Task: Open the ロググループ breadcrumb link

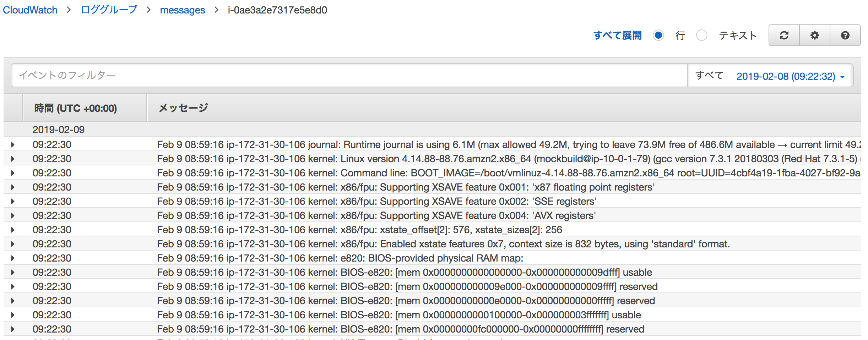Action: [x=109, y=10]
